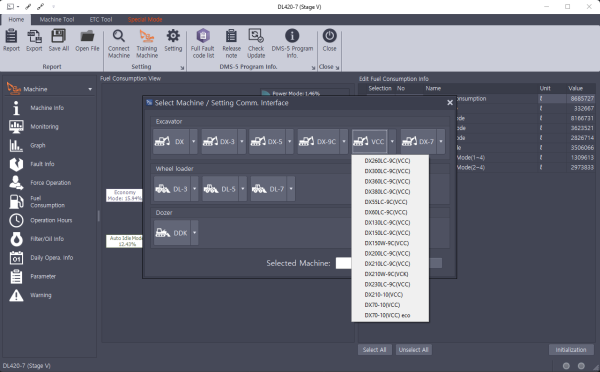Expand the DX-9C dropdown arrow
Screen dimensions: 600x372
[344, 142]
